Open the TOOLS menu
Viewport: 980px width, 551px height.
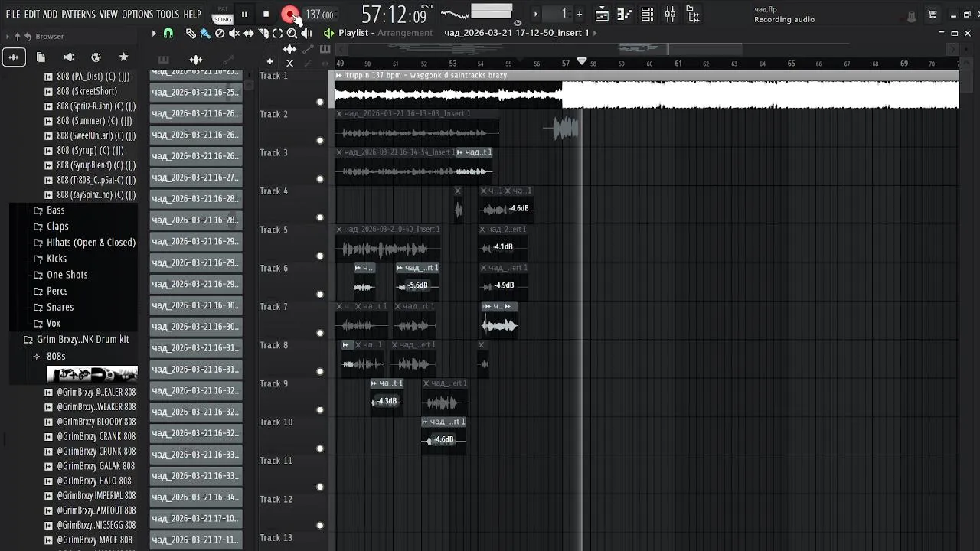pos(168,14)
